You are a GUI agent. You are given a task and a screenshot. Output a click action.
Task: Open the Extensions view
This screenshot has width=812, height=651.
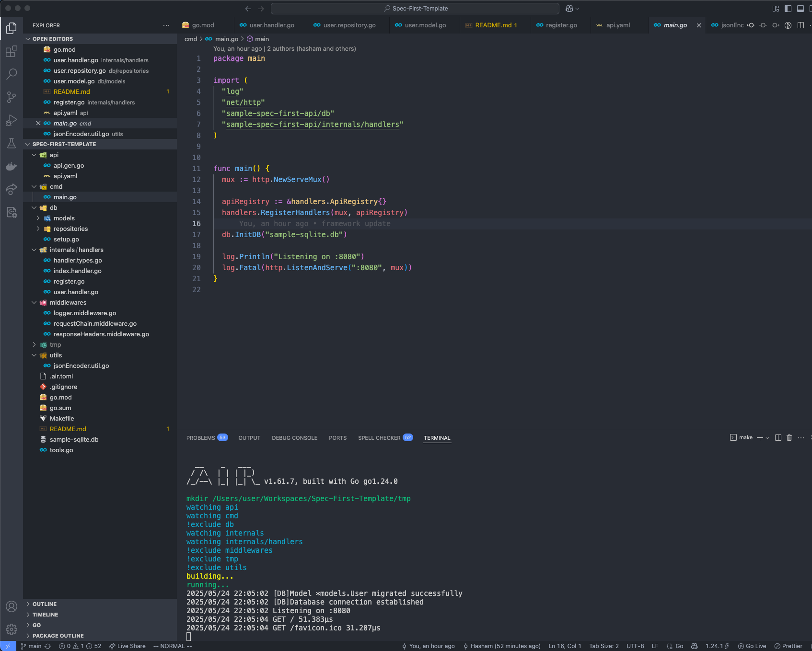click(11, 51)
